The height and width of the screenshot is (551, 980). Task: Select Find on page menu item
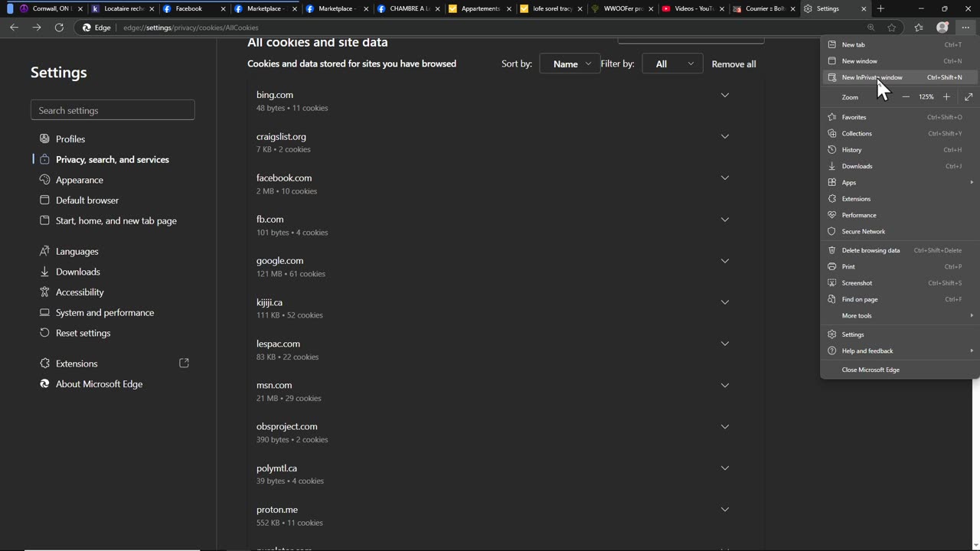point(900,299)
